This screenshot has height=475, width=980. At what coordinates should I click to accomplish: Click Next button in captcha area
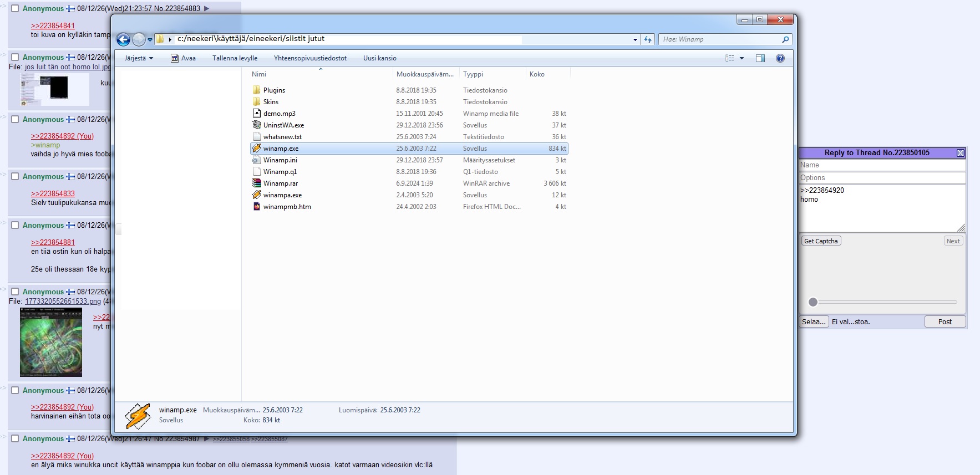(953, 241)
